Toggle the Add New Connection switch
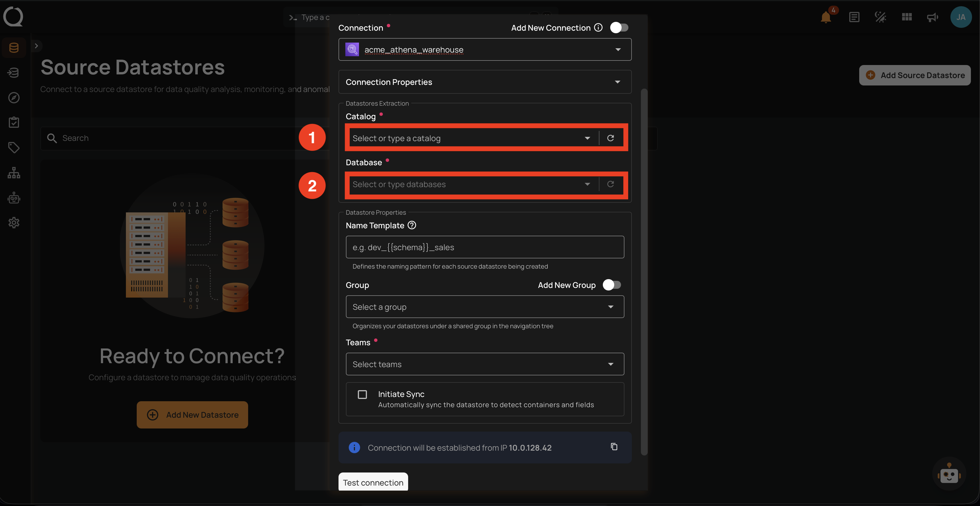Viewport: 980px width, 506px height. pyautogui.click(x=619, y=27)
